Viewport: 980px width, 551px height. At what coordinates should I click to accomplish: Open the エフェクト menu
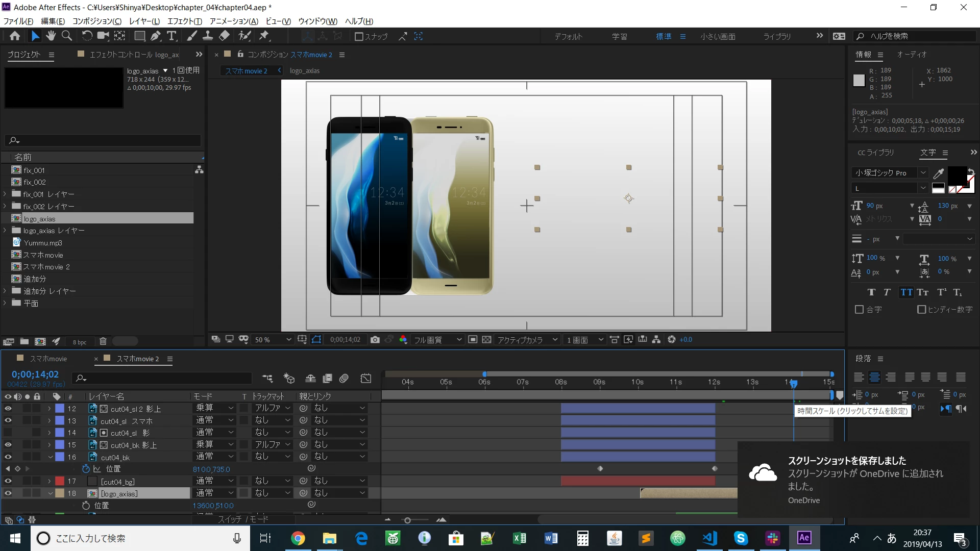click(184, 21)
